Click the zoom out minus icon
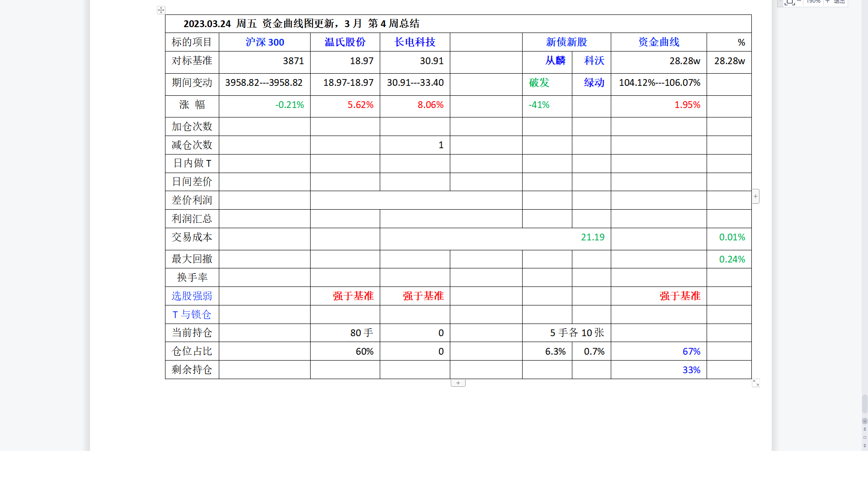This screenshot has height=488, width=868. pyautogui.click(x=799, y=2)
